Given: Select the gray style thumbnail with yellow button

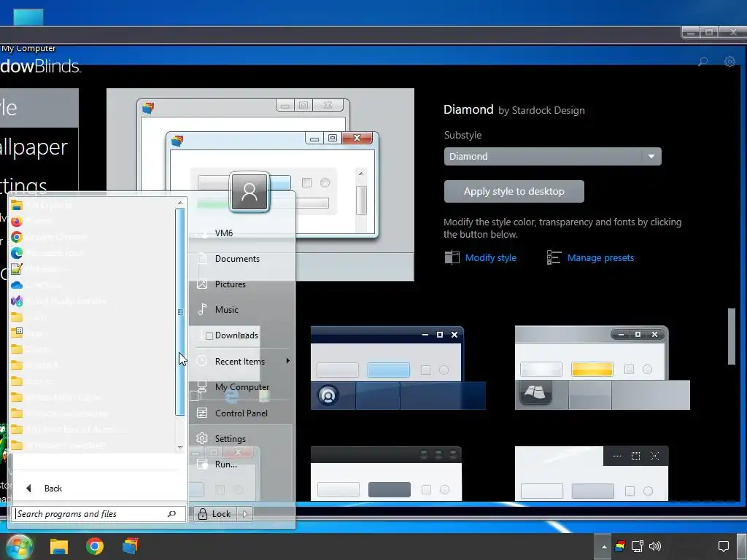Looking at the screenshot, I should tap(602, 367).
